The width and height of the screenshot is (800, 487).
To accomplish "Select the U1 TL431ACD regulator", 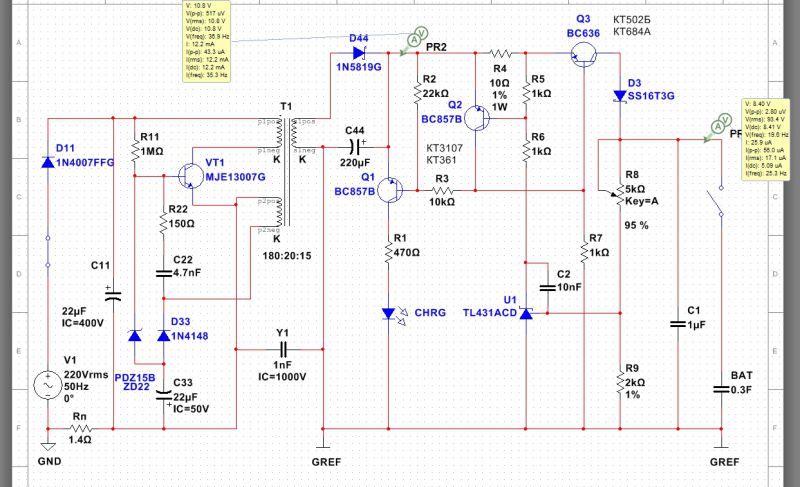I will tap(527, 313).
